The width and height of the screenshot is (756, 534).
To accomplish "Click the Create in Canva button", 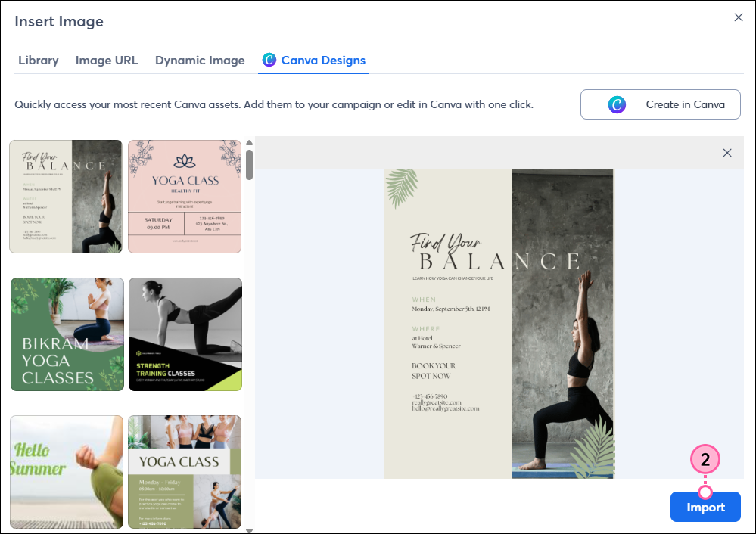I will pyautogui.click(x=660, y=104).
